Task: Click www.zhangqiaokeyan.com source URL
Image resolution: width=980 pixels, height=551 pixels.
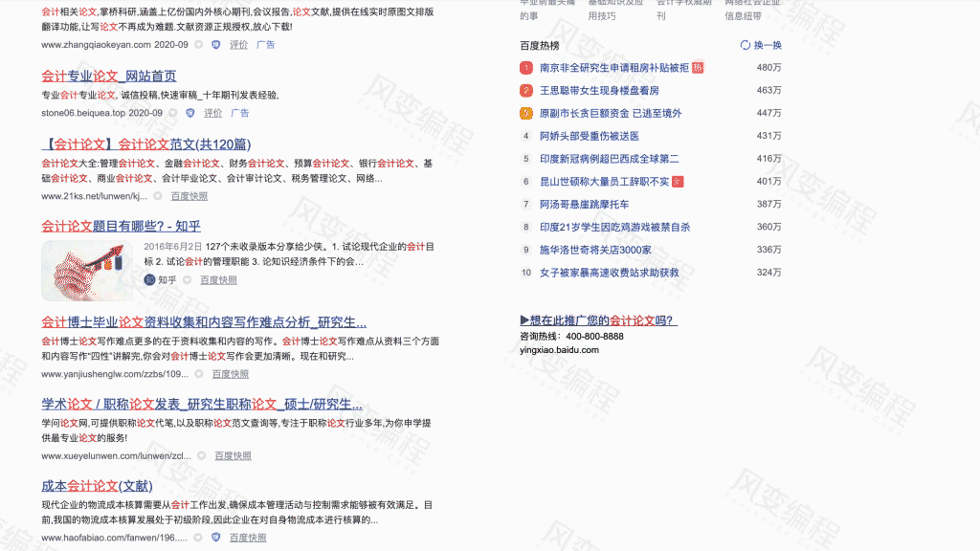Action: pos(97,44)
